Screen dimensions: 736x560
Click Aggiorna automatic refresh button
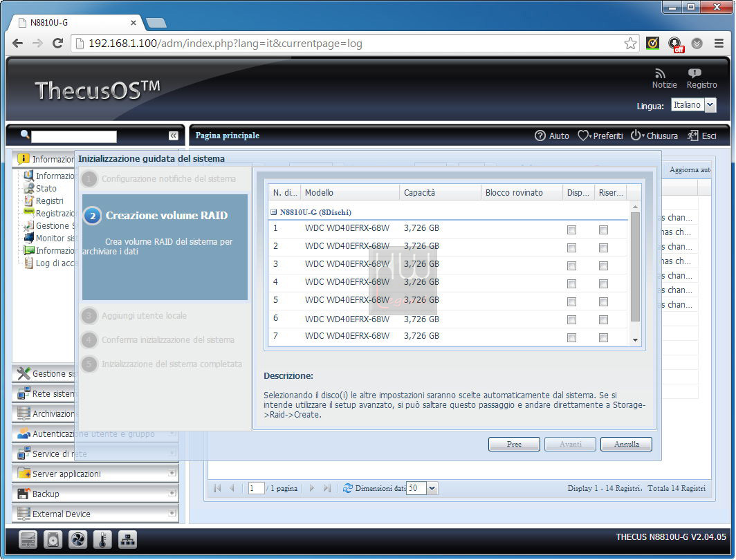pos(689,170)
